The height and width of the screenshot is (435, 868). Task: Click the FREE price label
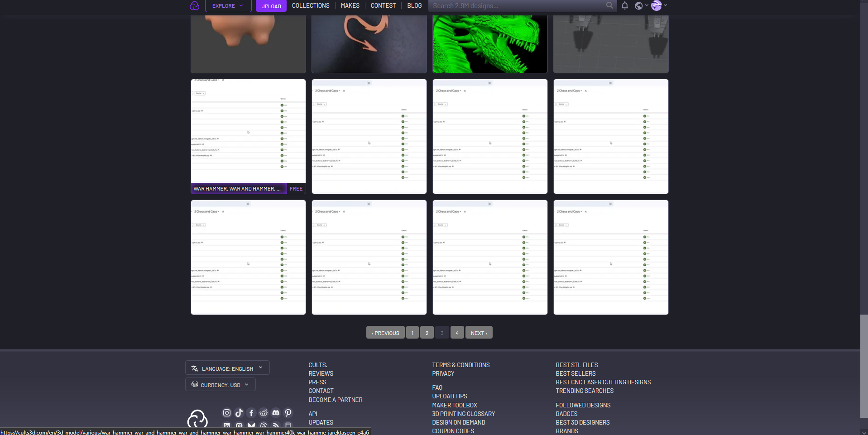(x=296, y=189)
